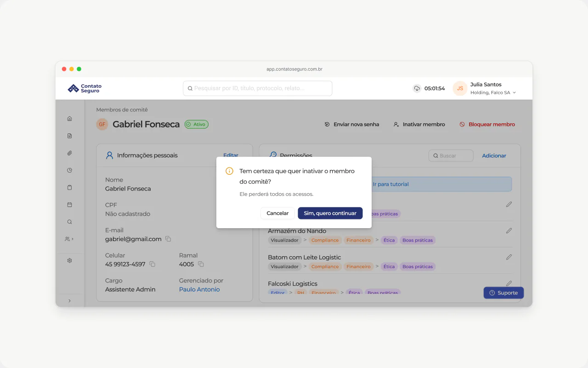Image resolution: width=588 pixels, height=368 pixels.
Task: Open the pie chart reports icon
Action: (x=70, y=170)
